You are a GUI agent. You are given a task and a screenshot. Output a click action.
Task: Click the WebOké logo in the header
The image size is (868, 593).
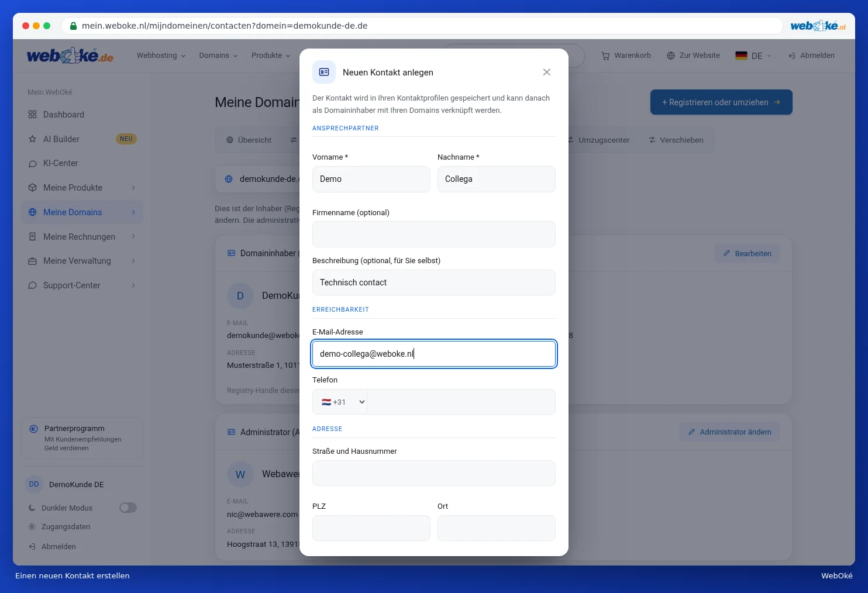click(70, 56)
